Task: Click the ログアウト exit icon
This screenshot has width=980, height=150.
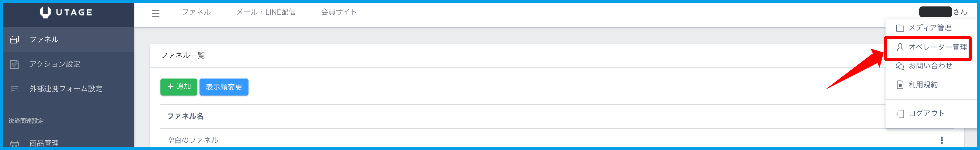Action: pyautogui.click(x=900, y=114)
